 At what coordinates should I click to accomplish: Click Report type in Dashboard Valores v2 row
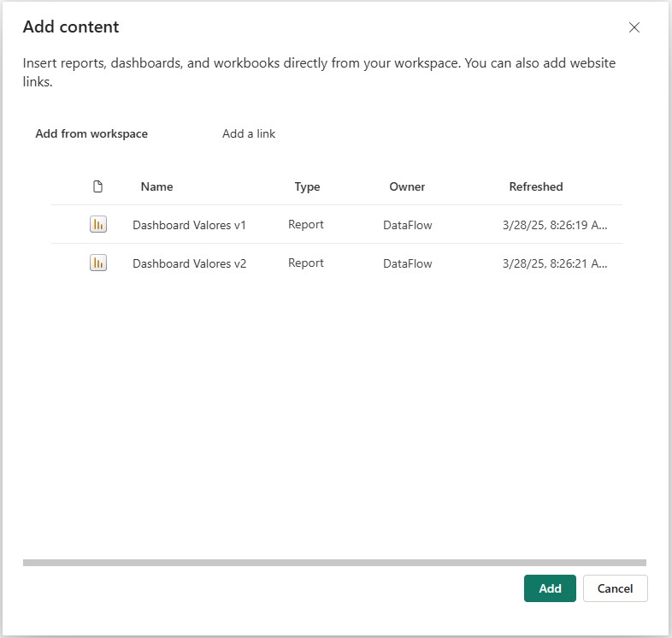tap(305, 263)
